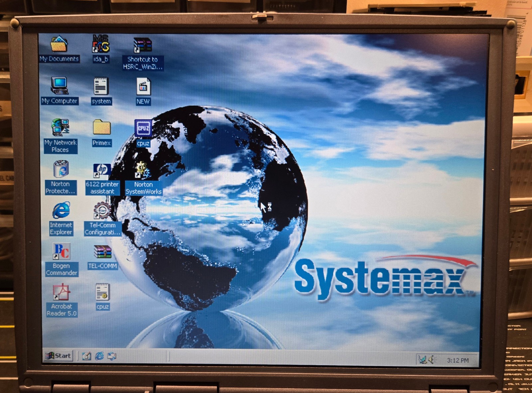Open HP 6122 printer assistant icon
The height and width of the screenshot is (393, 532).
[102, 170]
